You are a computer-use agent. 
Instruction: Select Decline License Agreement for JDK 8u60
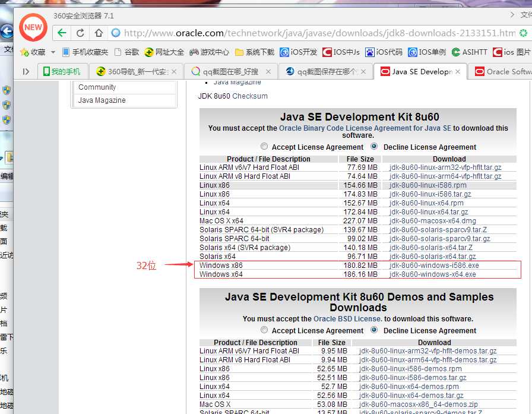click(374, 146)
